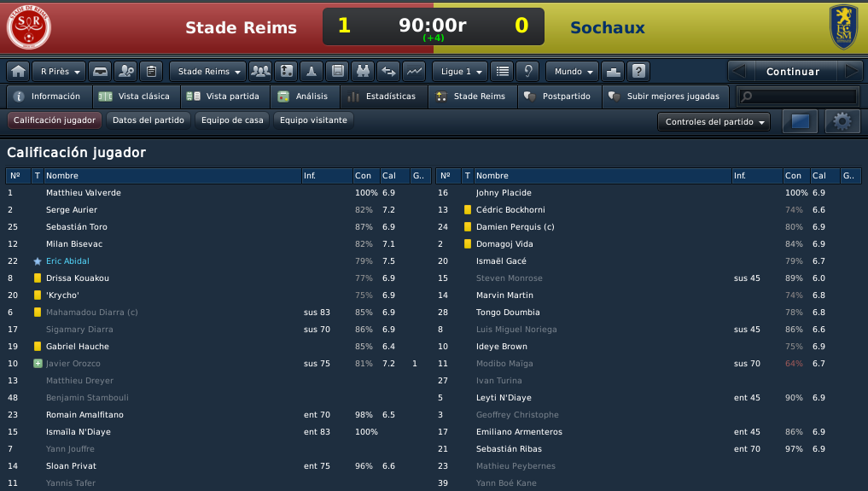Open Eric Abidal player profile
868x491 pixels.
tap(67, 260)
